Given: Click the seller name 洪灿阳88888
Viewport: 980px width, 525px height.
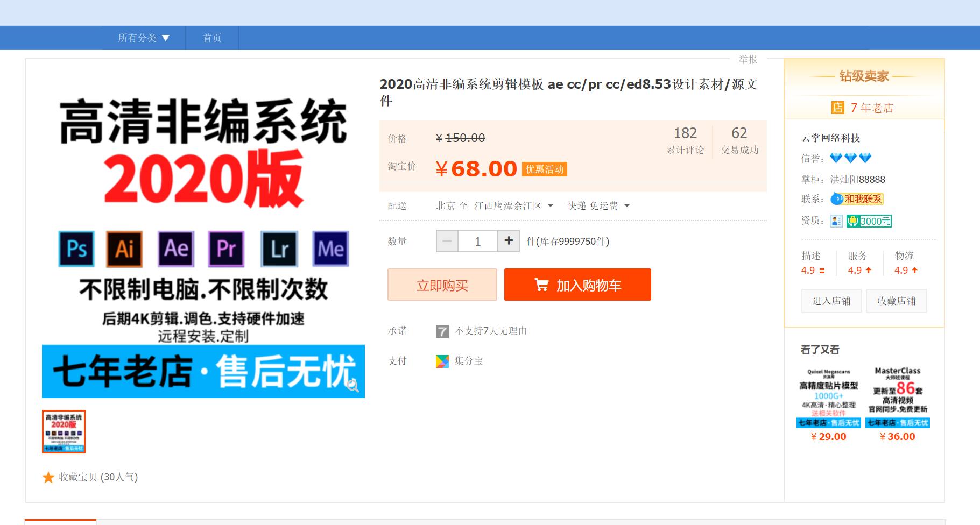Looking at the screenshot, I should [x=858, y=179].
